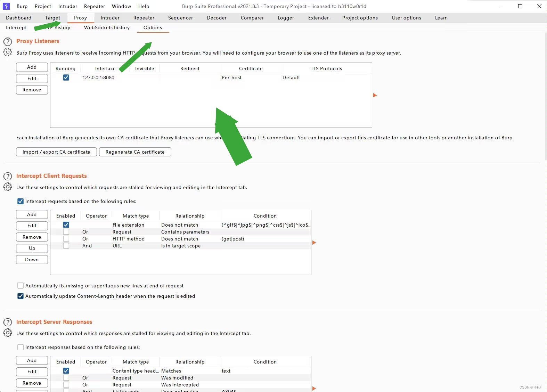Viewport: 547px width, 392px height.
Task: Click the Condition header in client rules
Action: point(265,216)
